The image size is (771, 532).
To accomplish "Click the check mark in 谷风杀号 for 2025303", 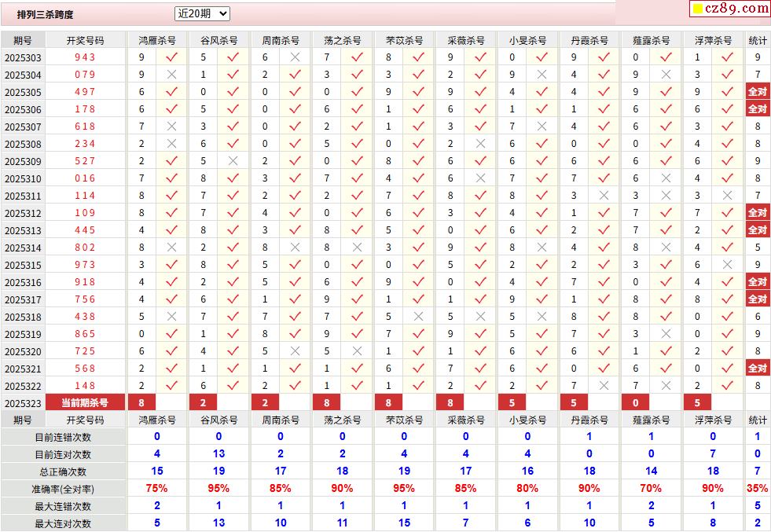I will click(233, 57).
